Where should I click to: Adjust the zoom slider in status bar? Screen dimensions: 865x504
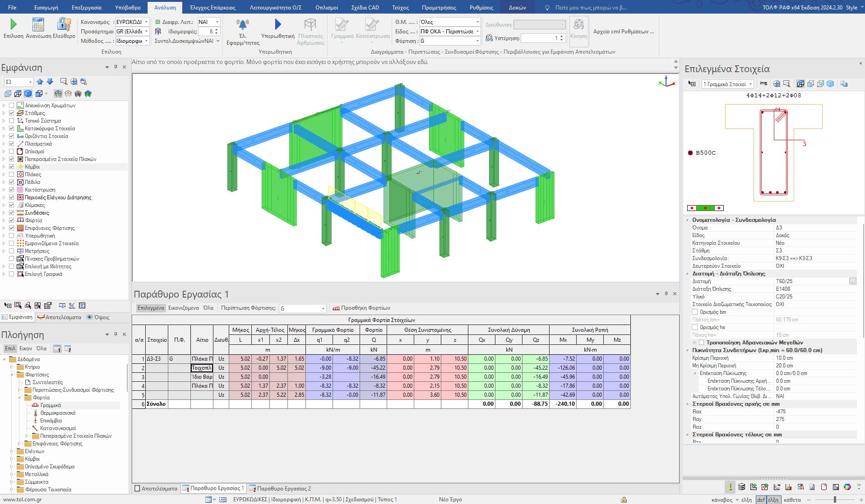[835, 499]
